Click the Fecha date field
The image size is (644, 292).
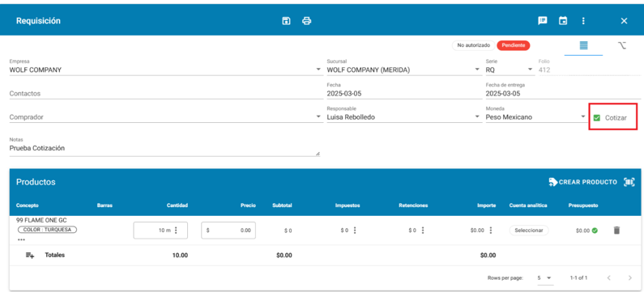pos(404,91)
